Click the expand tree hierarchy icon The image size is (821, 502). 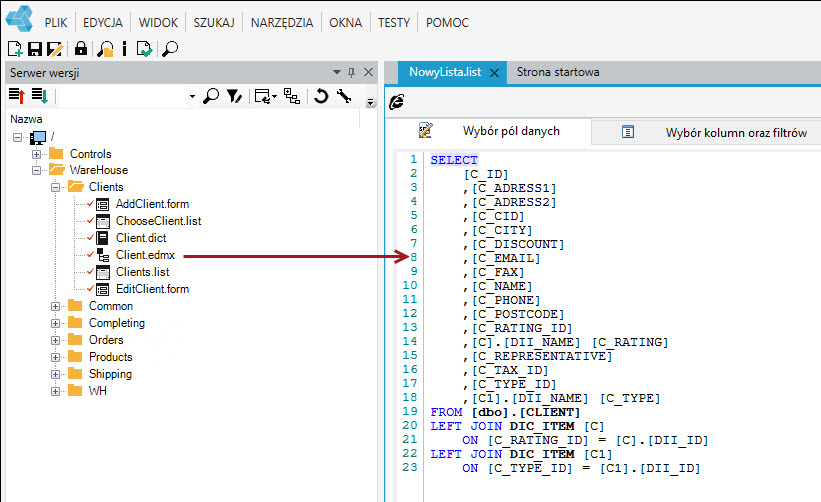[292, 96]
